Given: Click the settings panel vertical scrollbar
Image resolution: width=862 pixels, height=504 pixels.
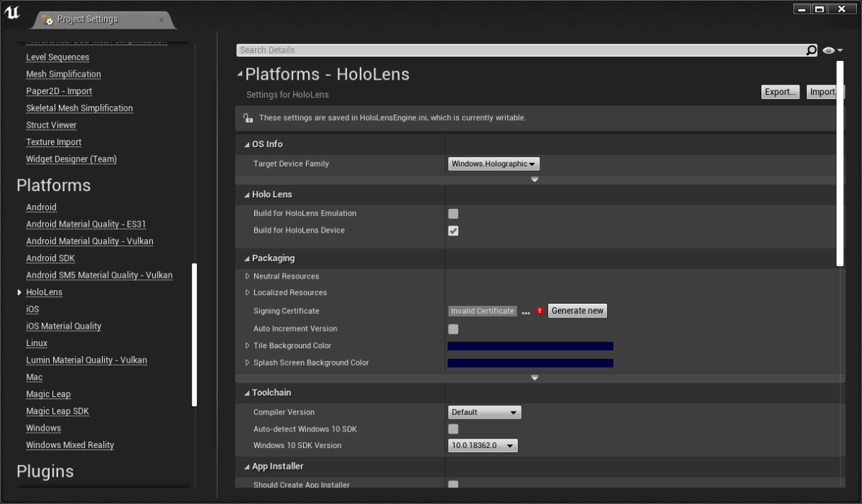Looking at the screenshot, I should click(x=840, y=164).
